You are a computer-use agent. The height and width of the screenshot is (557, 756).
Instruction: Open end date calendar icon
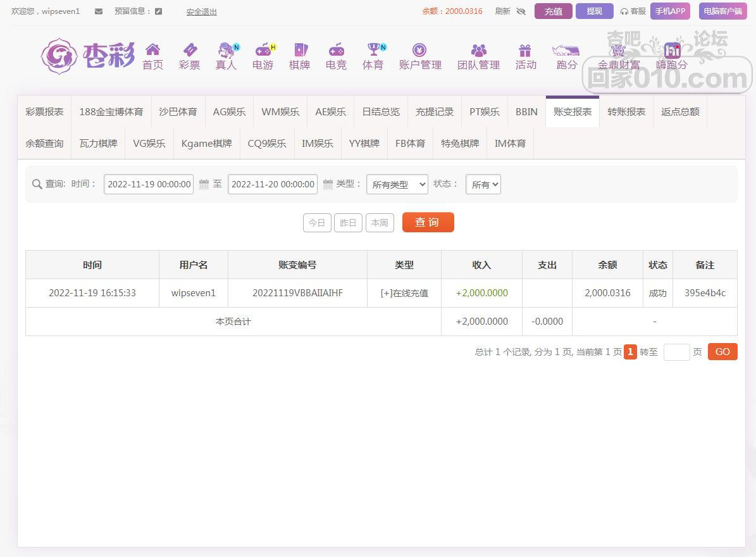point(328,184)
